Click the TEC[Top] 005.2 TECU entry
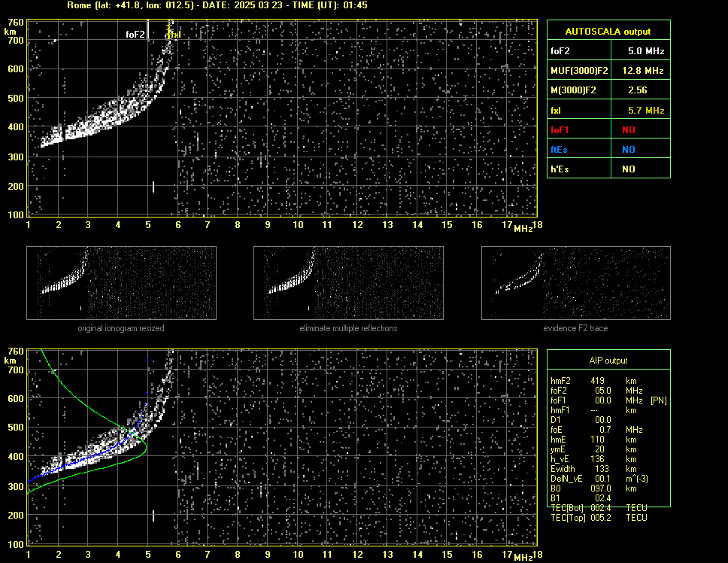 pos(599,518)
